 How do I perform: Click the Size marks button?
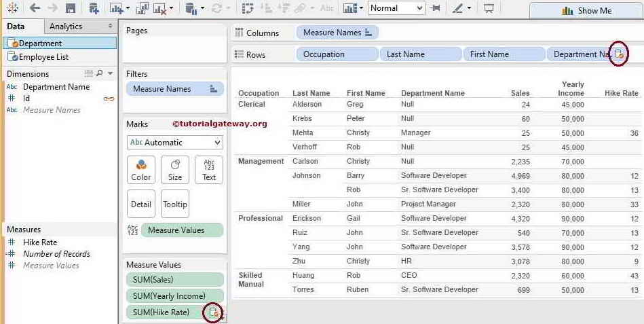click(175, 169)
